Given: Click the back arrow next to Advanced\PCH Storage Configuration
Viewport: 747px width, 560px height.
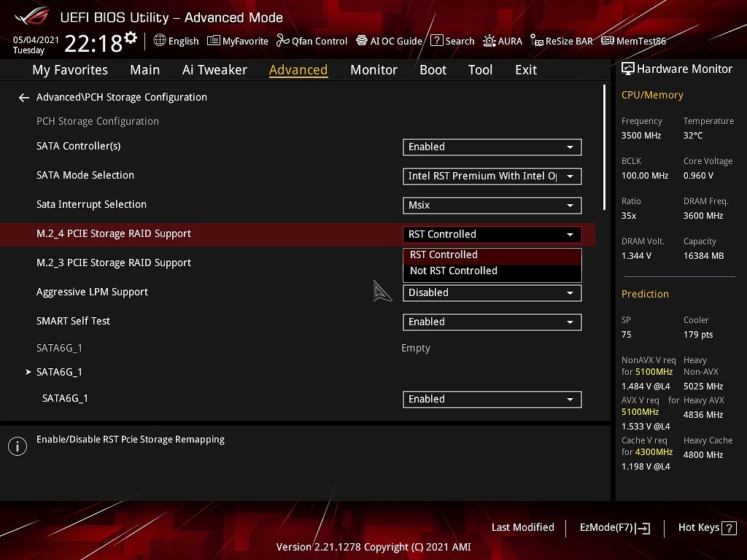Looking at the screenshot, I should coord(24,97).
